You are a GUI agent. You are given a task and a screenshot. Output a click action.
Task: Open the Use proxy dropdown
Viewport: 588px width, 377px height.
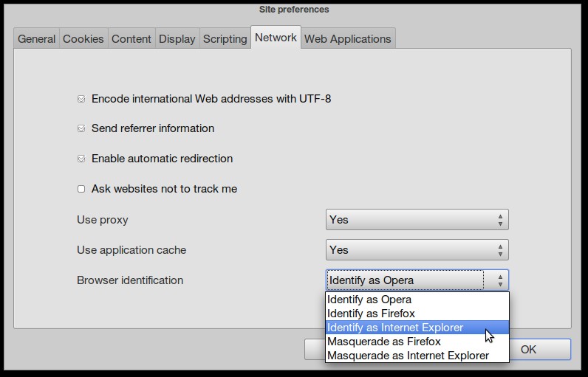(417, 220)
